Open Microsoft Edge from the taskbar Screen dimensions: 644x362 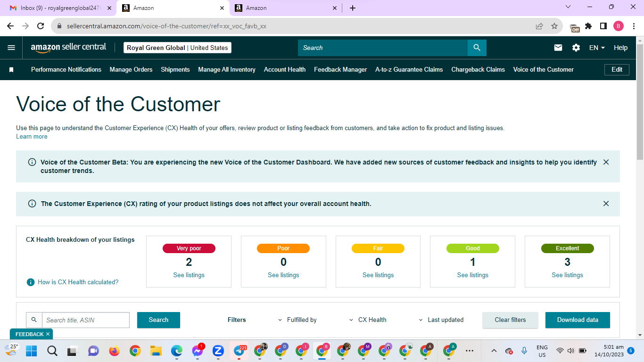(x=177, y=351)
